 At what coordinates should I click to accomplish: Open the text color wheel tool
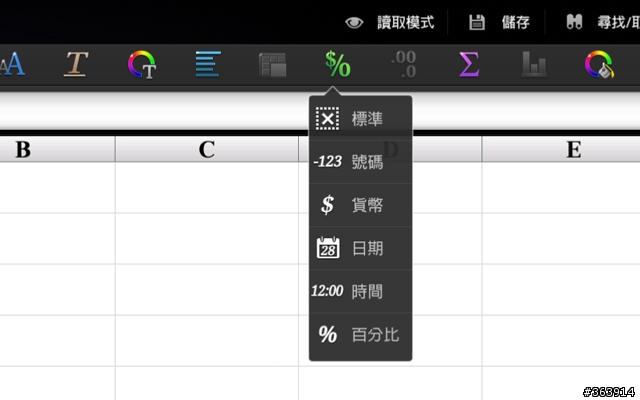point(142,64)
